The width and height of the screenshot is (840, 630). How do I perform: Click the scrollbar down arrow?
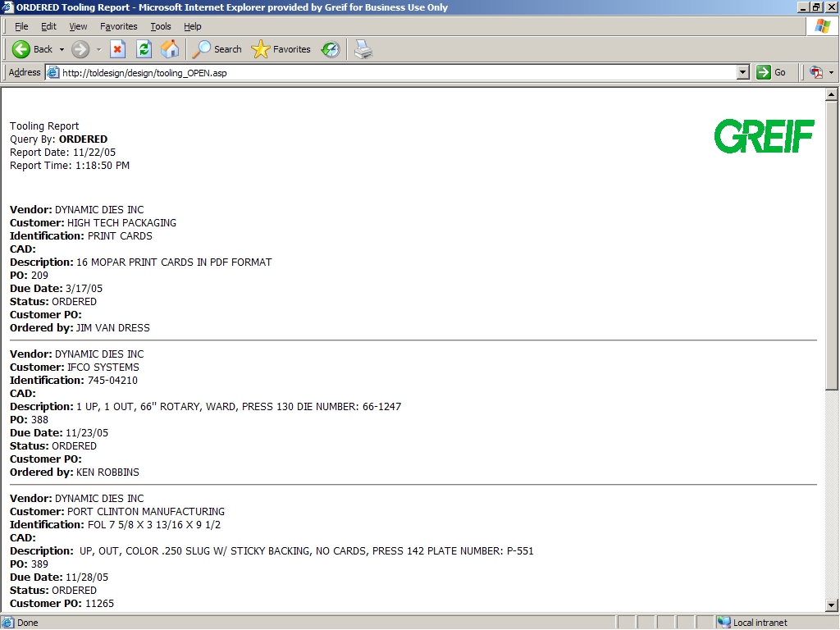(832, 605)
